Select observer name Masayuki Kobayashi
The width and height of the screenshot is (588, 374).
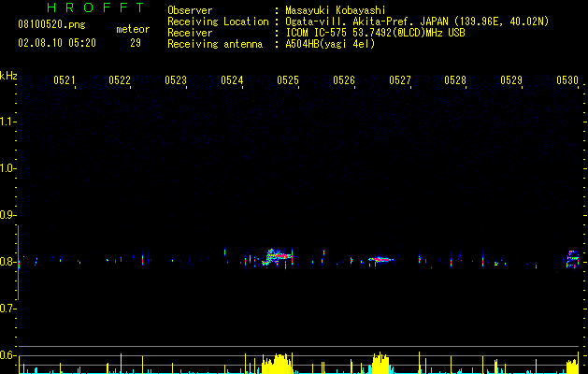(x=336, y=10)
